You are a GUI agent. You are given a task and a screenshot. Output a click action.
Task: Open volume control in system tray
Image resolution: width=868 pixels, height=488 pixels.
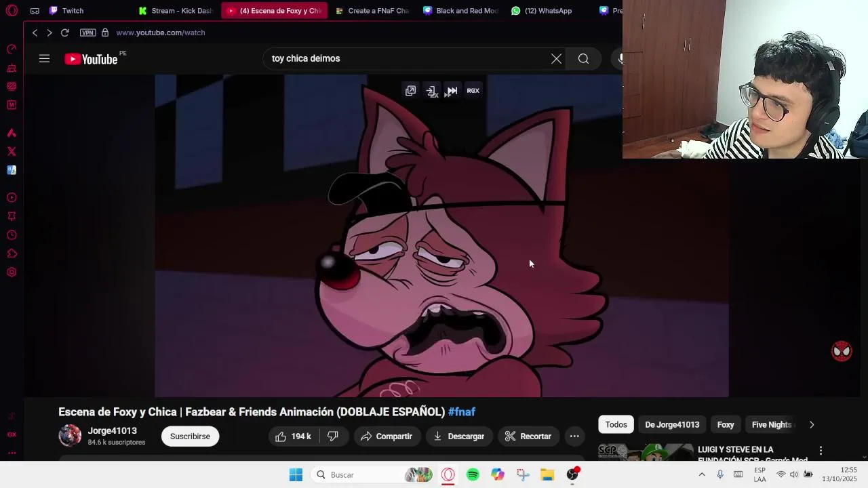(794, 474)
